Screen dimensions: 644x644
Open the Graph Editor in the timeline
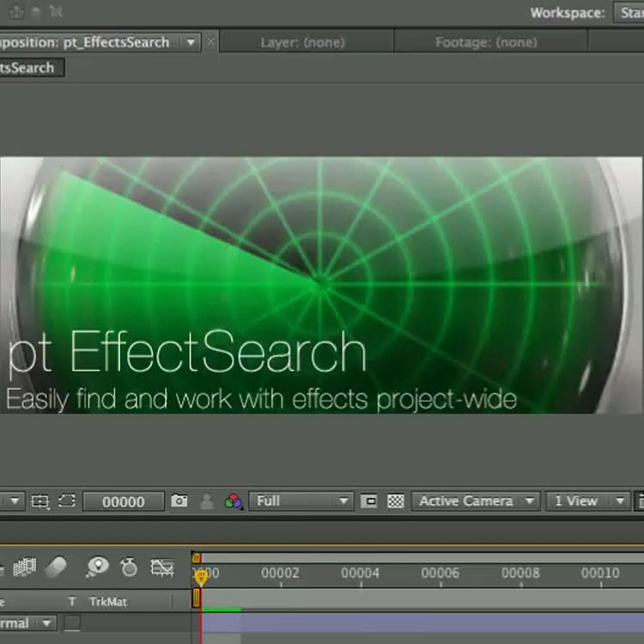tap(161, 568)
